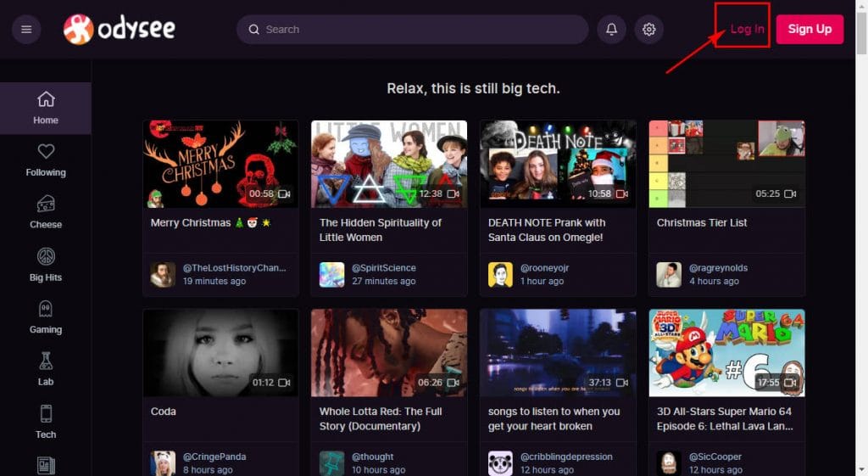Screen dimensions: 868x476
Task: Click the Tech phone icon
Action: point(46,413)
